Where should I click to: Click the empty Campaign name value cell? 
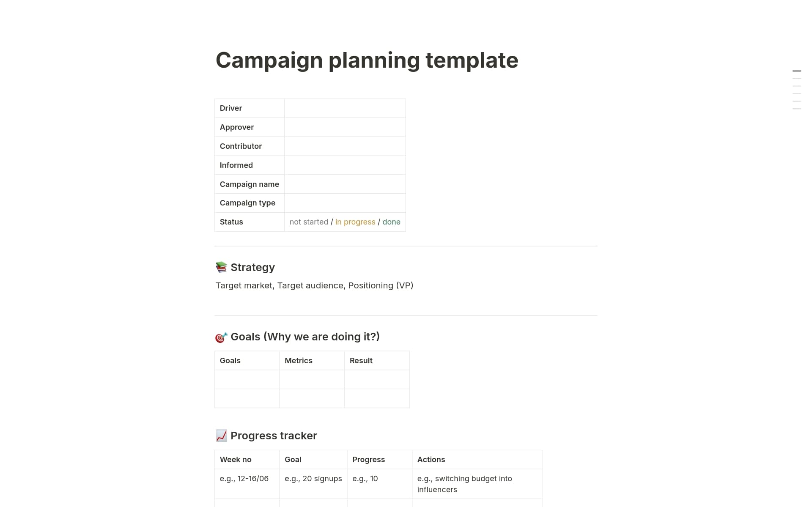pos(345,184)
